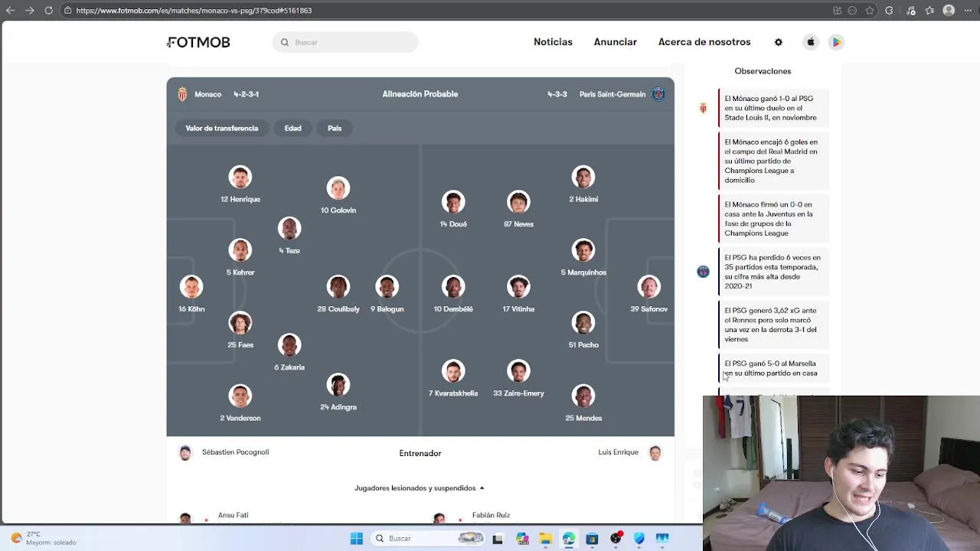Select PSG player 2 Hakimi
This screenshot has height=551, width=980.
click(x=583, y=185)
